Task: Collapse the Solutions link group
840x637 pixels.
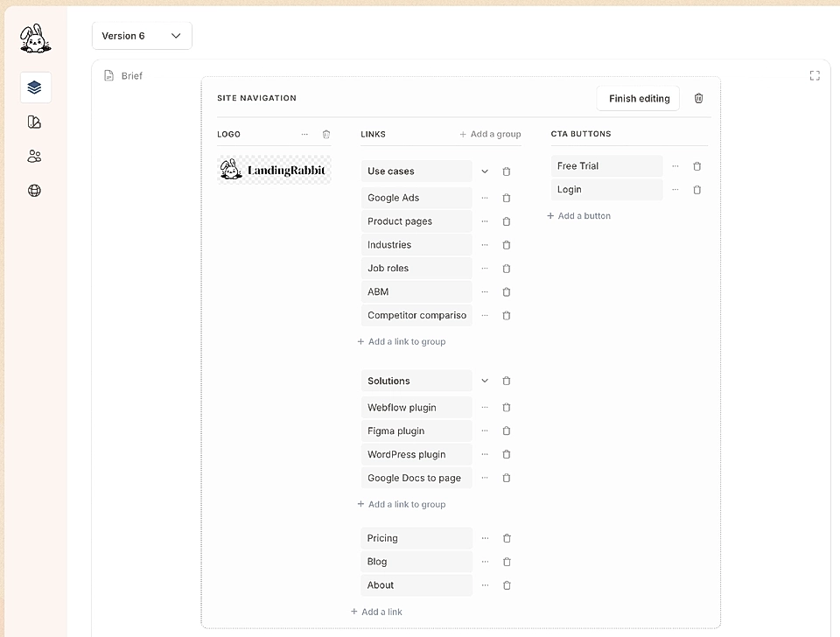Action: tap(485, 381)
